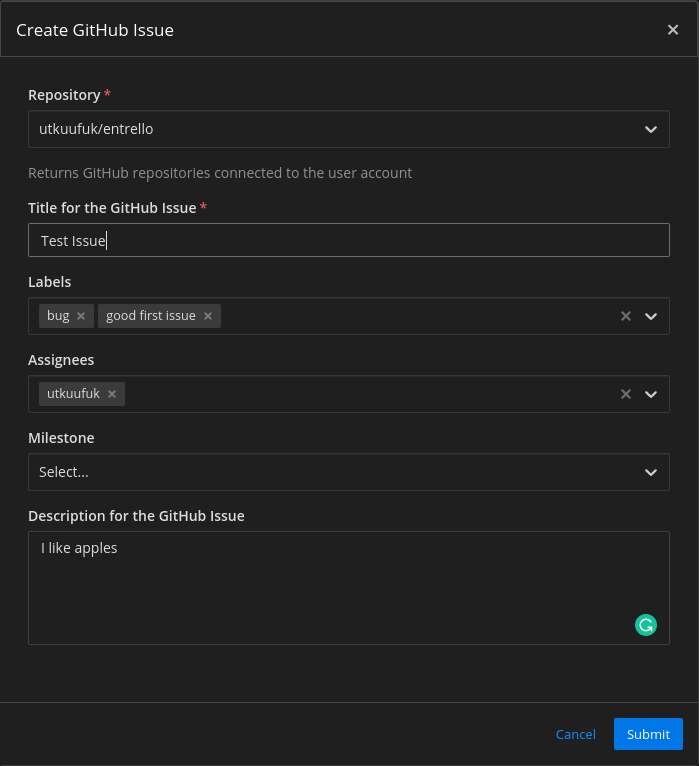Remove the good first issue label
This screenshot has width=699, height=766.
click(208, 316)
